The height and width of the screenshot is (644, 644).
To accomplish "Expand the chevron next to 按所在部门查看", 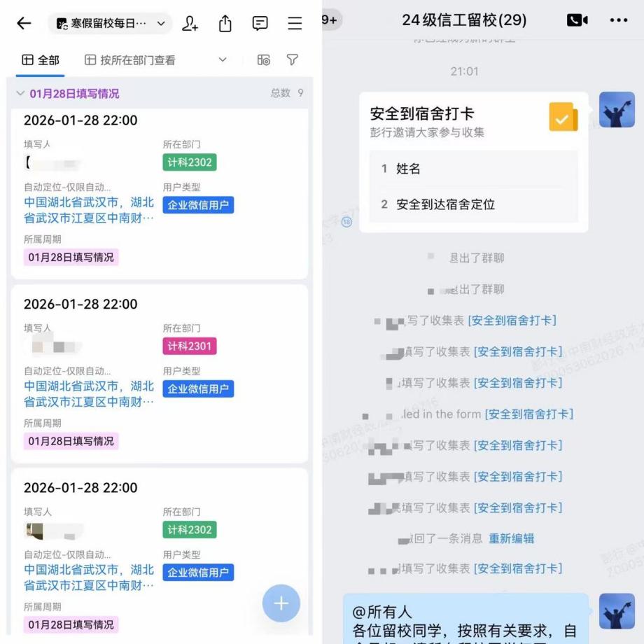I will [222, 60].
